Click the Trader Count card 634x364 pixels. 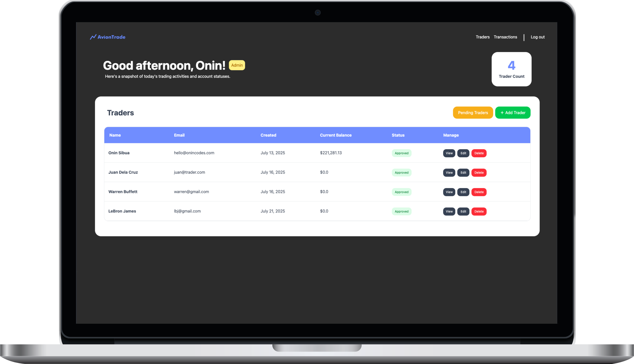pyautogui.click(x=511, y=69)
